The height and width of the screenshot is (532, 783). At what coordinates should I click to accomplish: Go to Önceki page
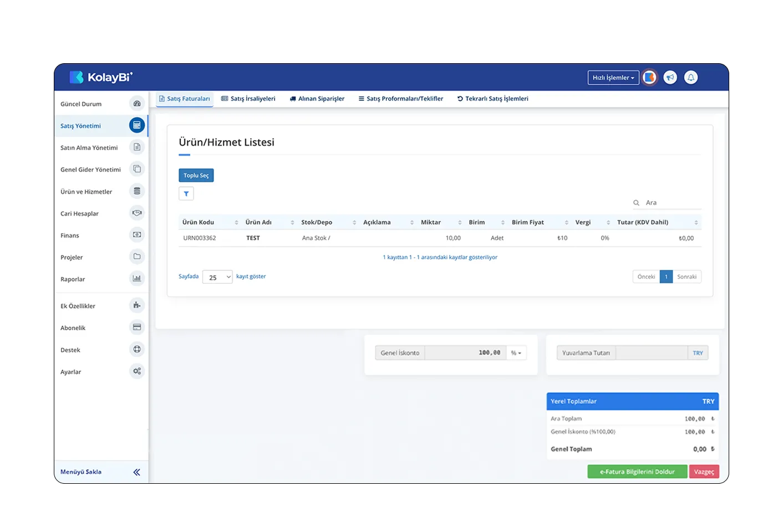646,277
